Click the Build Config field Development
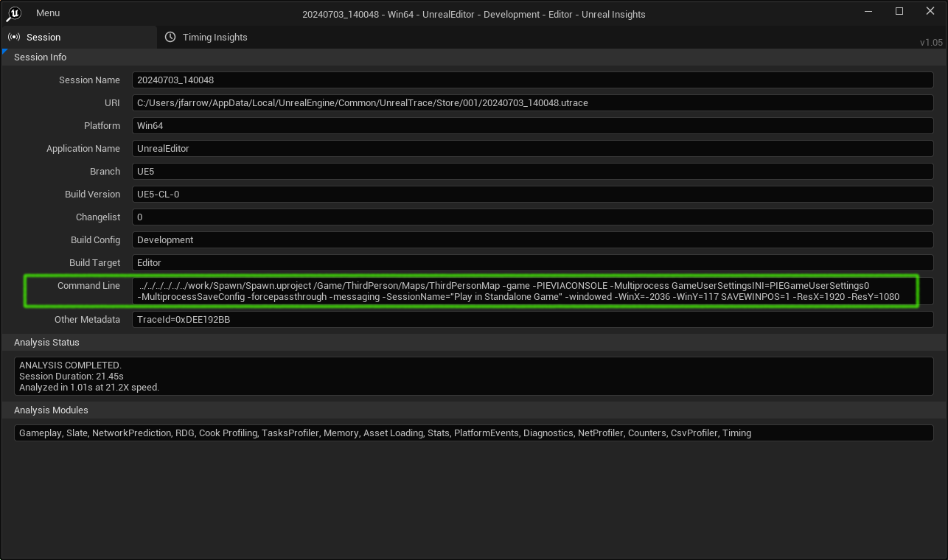Viewport: 948px width, 560px height. point(532,239)
